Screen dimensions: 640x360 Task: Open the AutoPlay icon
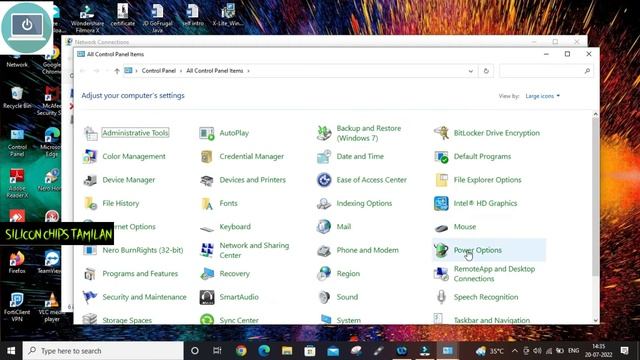tap(207, 133)
